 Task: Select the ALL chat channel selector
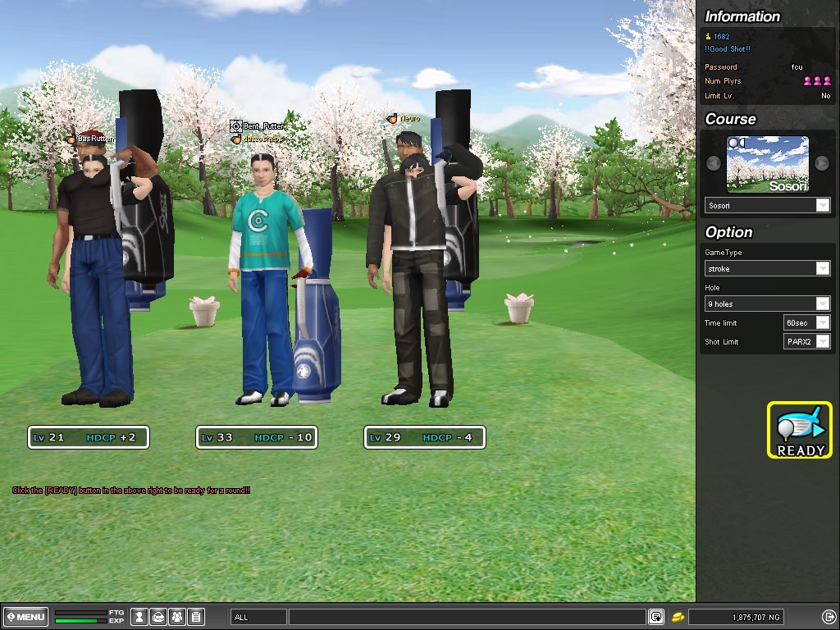[258, 617]
